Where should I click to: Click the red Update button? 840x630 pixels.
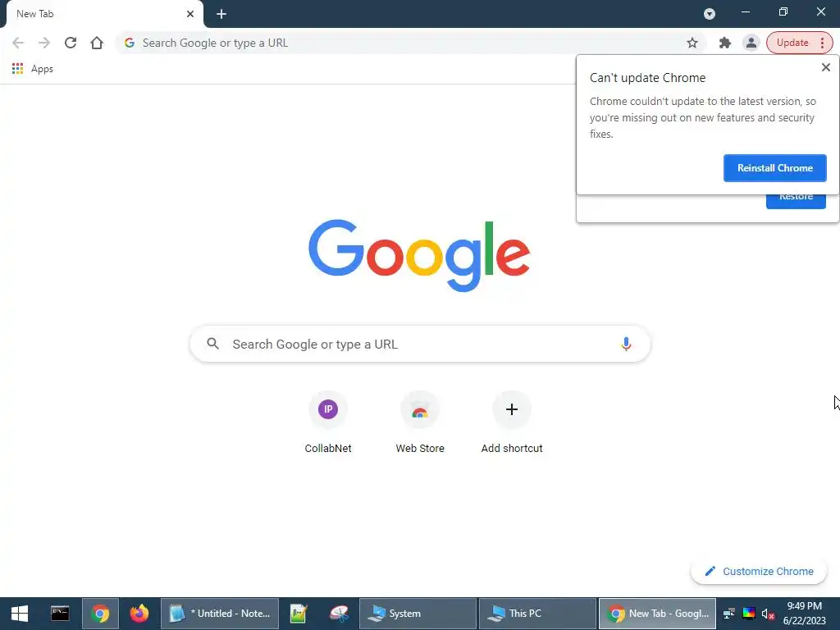pyautogui.click(x=792, y=43)
